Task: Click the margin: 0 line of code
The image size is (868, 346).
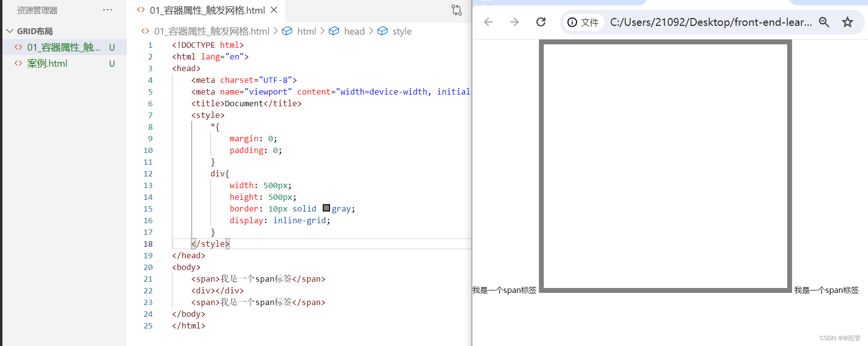Action: point(253,138)
